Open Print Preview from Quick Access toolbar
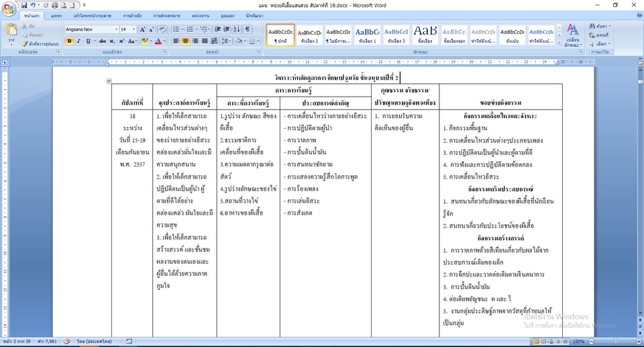This screenshot has height=347, width=644. pos(63,5)
